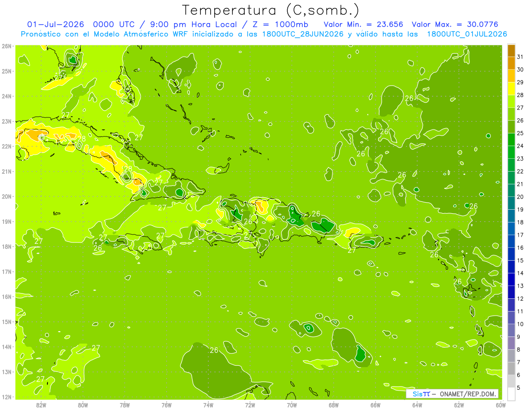Click "Modelo Atmósferico WRF" in the subtitle

click(140, 34)
